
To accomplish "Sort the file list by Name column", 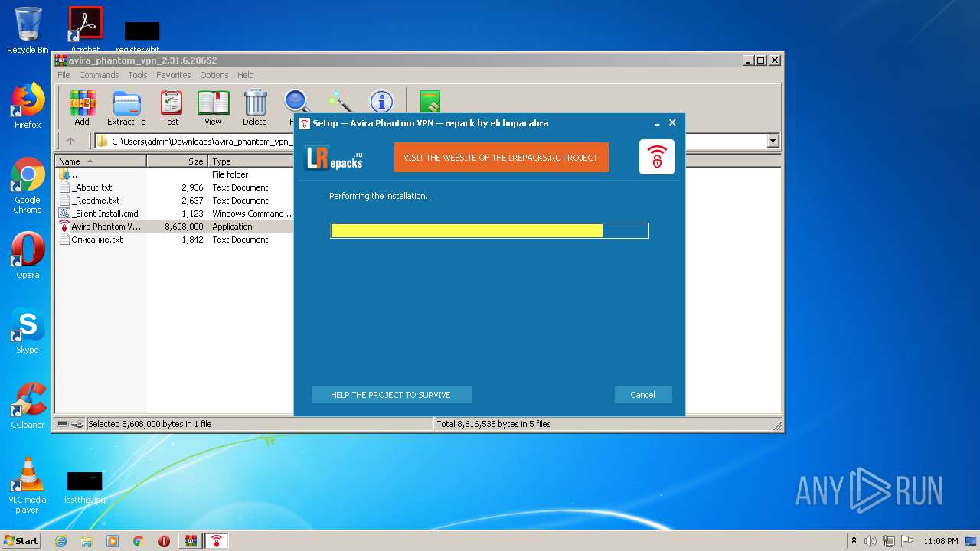I will [100, 161].
